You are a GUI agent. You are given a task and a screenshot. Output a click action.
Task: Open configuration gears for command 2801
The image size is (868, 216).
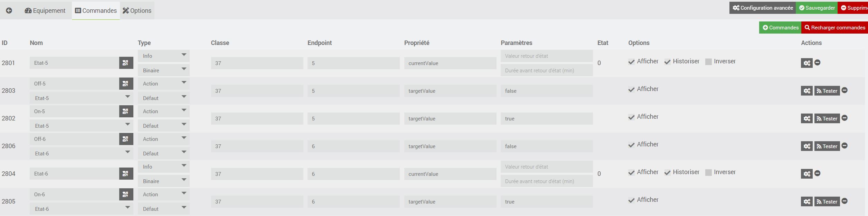[x=806, y=63]
